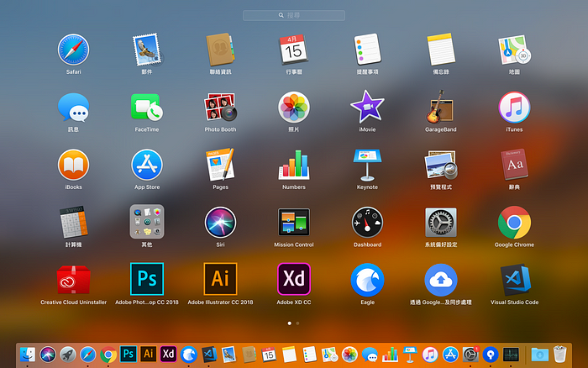Open Adobe XD CC in Launchpad grid

point(294,279)
